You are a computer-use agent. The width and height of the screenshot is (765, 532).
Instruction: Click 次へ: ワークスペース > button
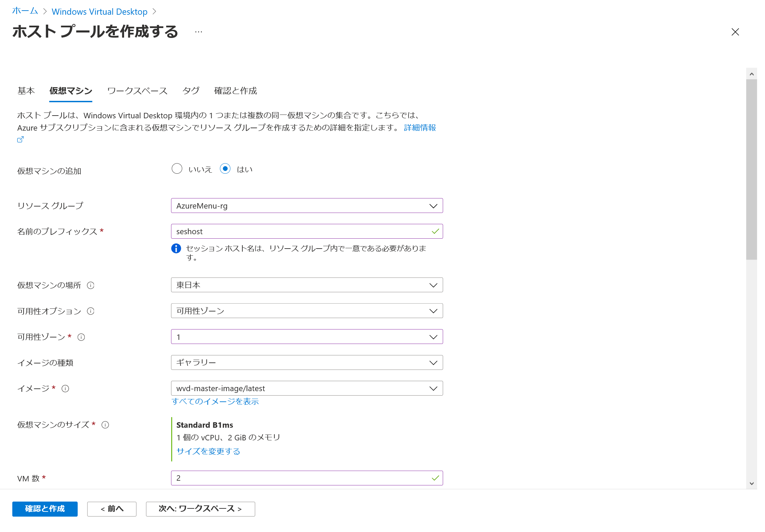tap(200, 509)
